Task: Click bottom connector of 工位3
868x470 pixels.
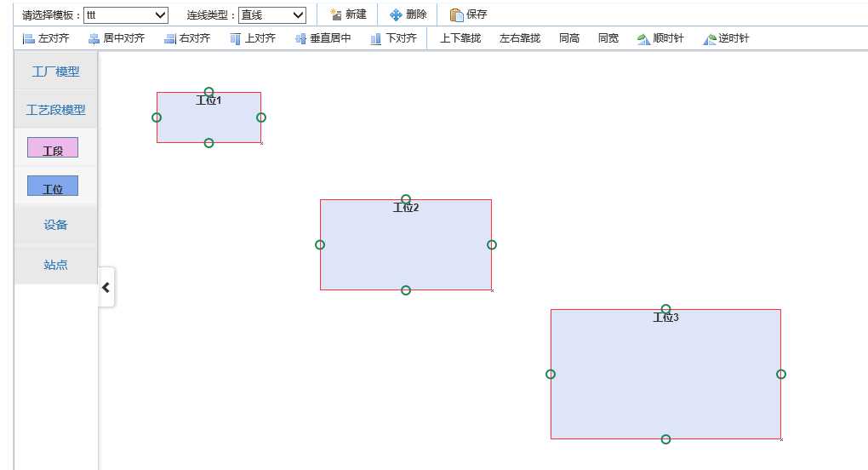Action: (666, 439)
